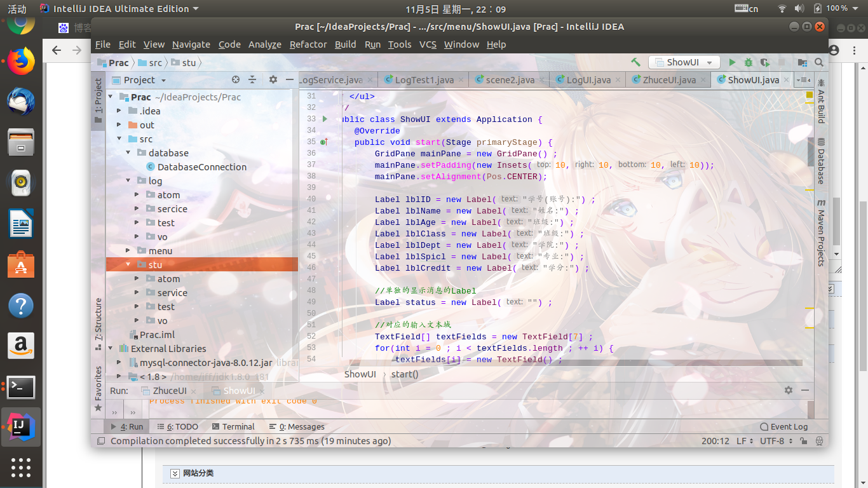Open the Analyze menu
This screenshot has height=488, width=868.
(x=265, y=44)
